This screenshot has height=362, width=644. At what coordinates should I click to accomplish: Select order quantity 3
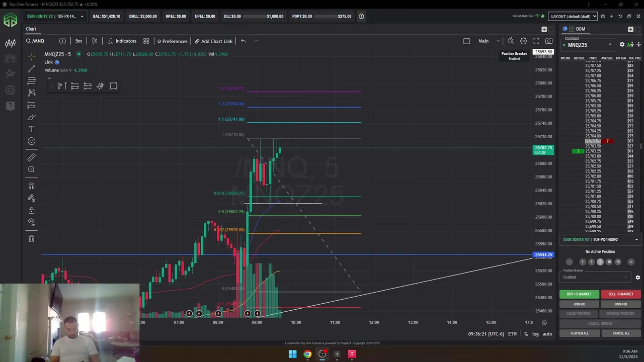(x=591, y=262)
